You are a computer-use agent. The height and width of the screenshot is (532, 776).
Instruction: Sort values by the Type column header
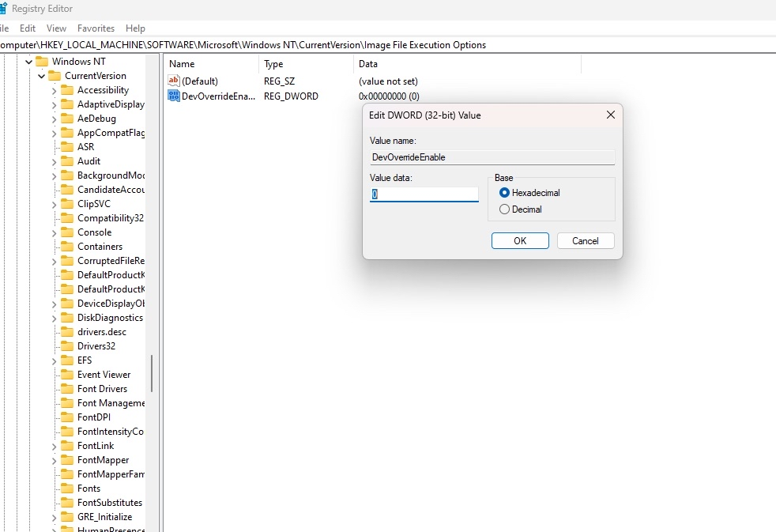(306, 64)
